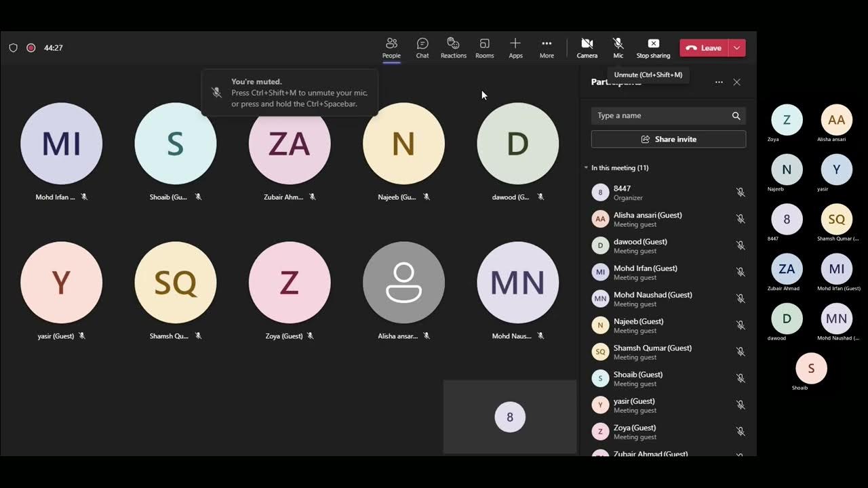Open the Reactions menu
This screenshot has width=868, height=488.
tap(454, 48)
